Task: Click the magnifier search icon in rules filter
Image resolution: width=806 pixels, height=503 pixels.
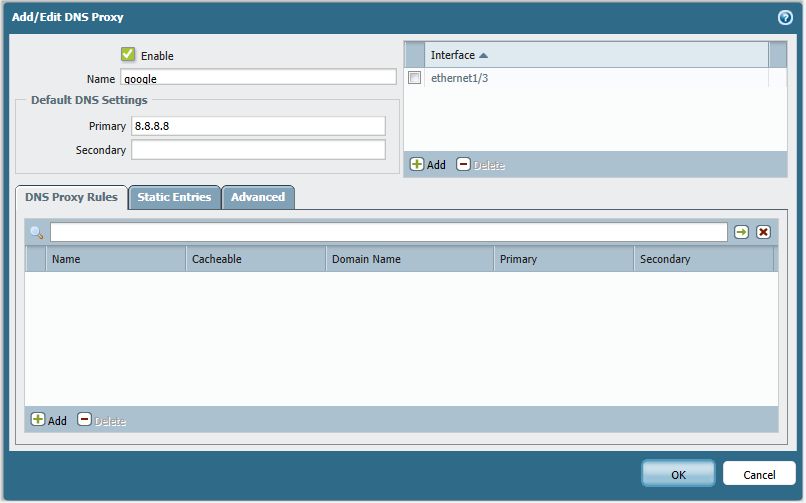Action: click(36, 233)
